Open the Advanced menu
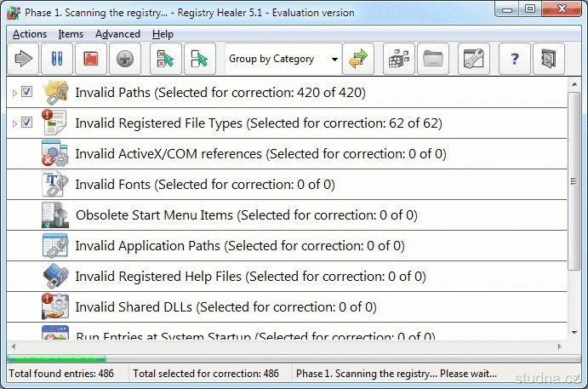Screen dimensions: 588x389 click(117, 34)
